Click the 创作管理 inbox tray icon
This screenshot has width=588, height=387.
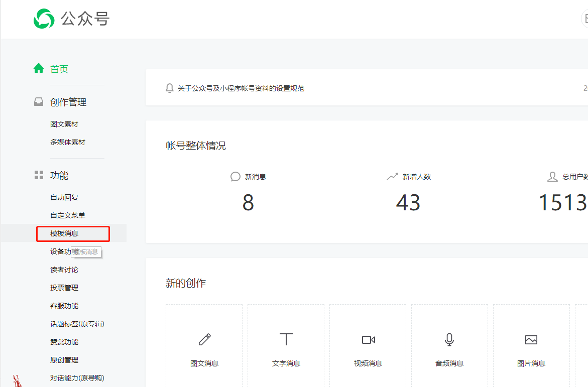[39, 102]
